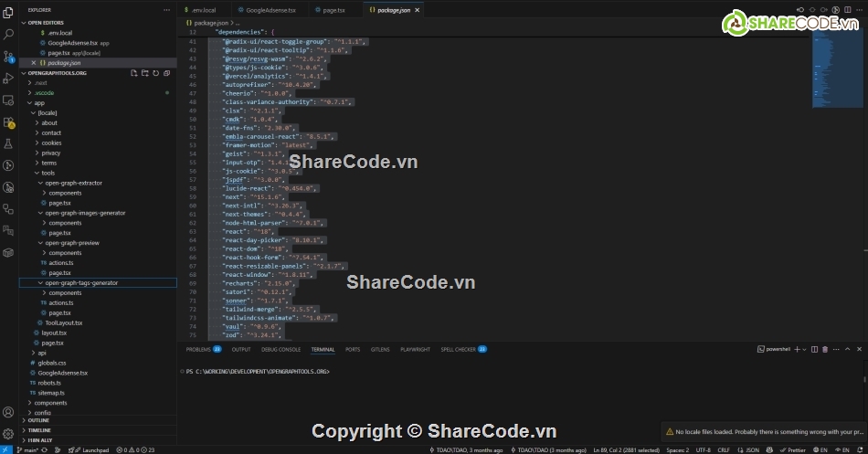
Task: Collapse the OPENGRAPHTOOLS.ORG project section
Action: click(57, 73)
